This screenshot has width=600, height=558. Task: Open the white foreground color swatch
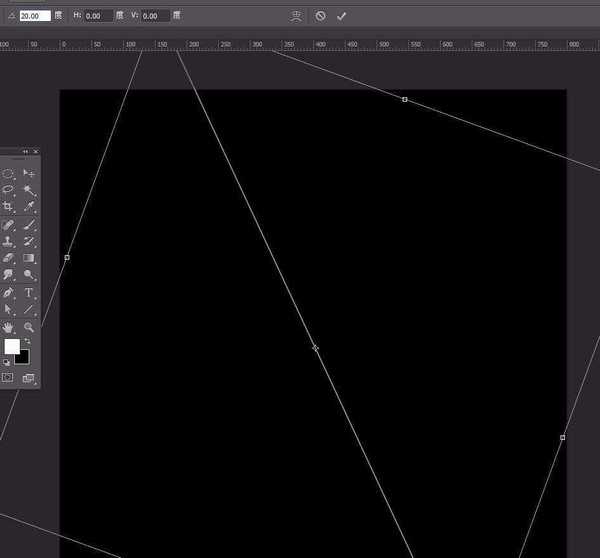11,346
